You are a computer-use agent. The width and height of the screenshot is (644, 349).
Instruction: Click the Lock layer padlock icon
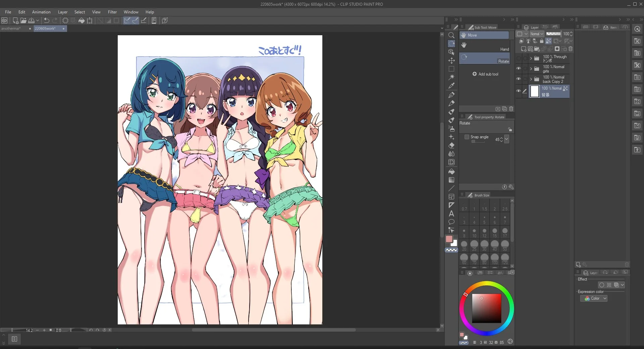point(541,41)
